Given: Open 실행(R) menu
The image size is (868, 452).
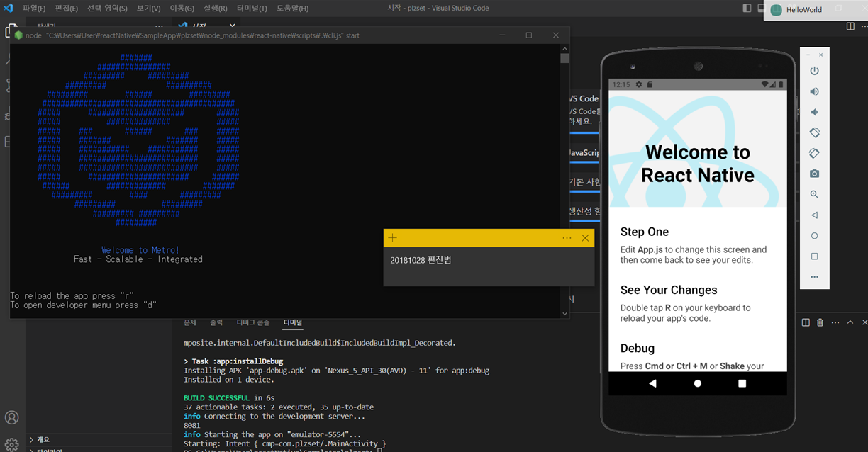Looking at the screenshot, I should tap(216, 9).
